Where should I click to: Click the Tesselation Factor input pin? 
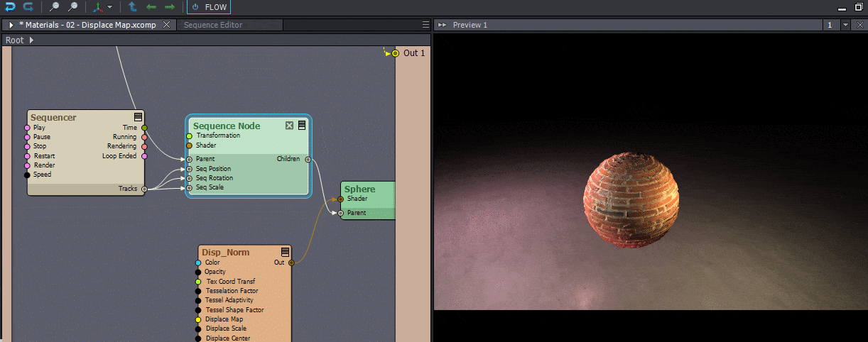click(198, 291)
